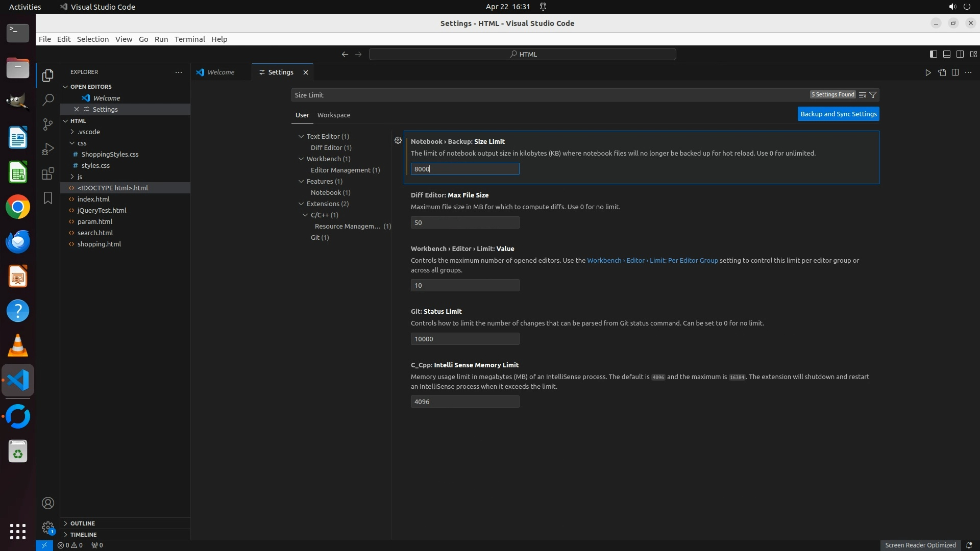Clear settings search input icon
Screen dimensions: 980x551
[862, 95]
